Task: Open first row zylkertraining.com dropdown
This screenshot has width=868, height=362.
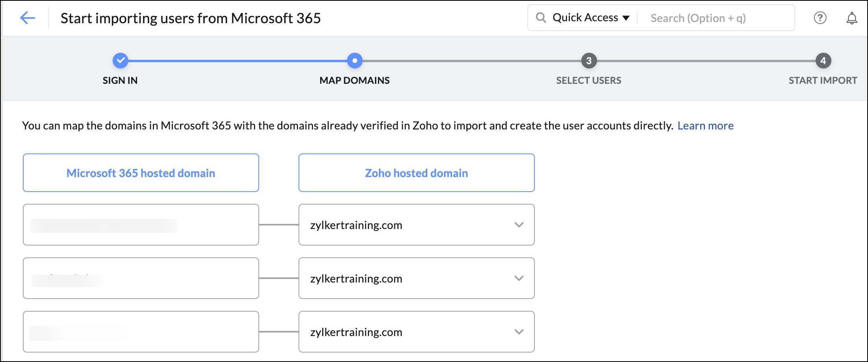Action: point(417,225)
